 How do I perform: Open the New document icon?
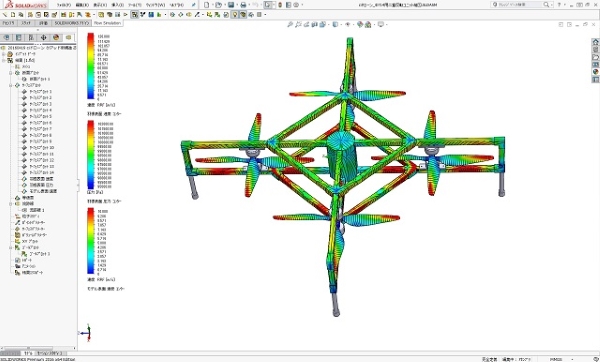tap(207, 5)
